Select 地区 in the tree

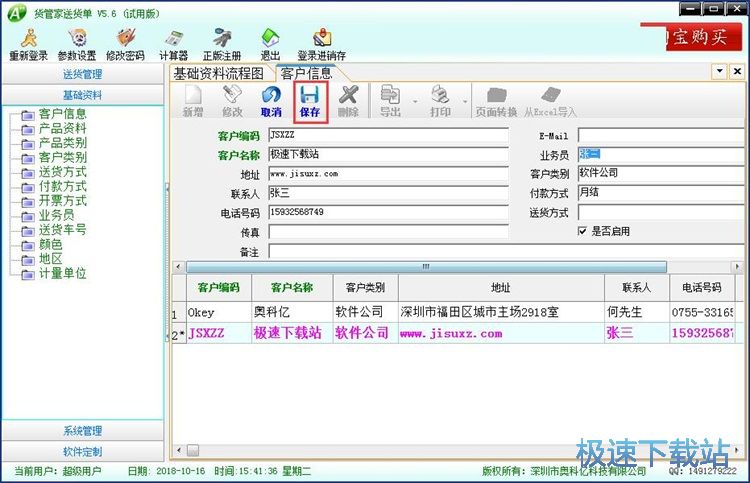click(51, 259)
